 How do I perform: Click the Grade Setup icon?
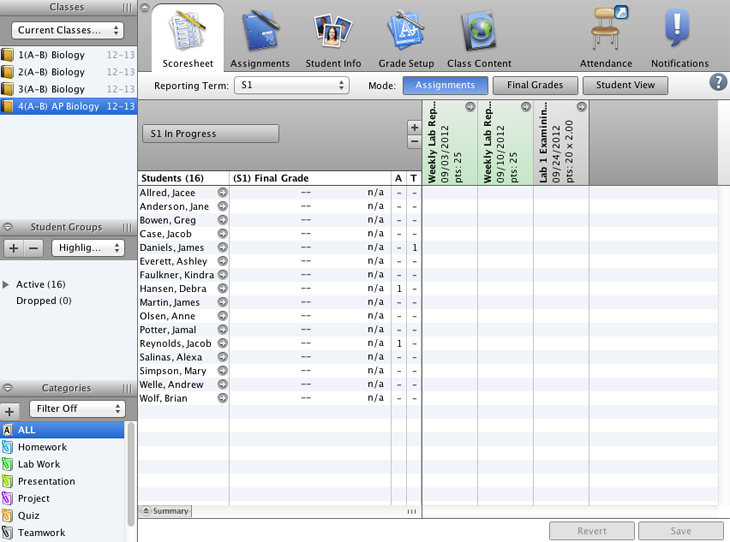coord(405,33)
